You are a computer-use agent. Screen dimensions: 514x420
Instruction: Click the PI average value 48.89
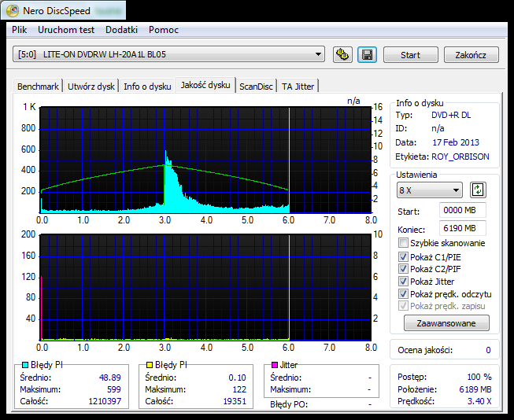click(110, 378)
